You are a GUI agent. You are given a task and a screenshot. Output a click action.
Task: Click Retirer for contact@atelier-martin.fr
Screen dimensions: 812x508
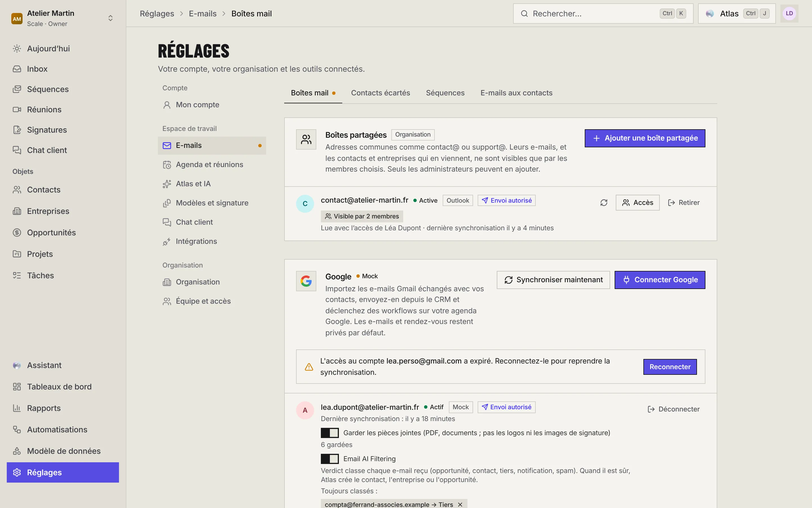(683, 203)
